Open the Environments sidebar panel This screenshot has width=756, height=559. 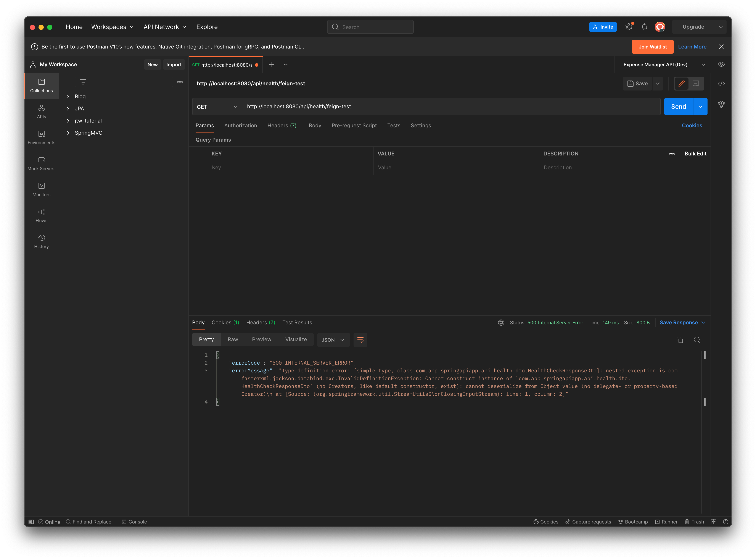point(41,138)
